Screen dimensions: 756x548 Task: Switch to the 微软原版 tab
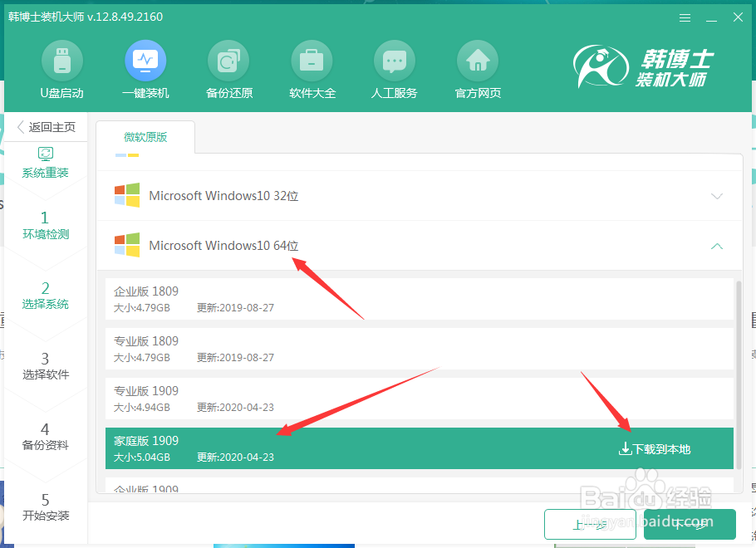pyautogui.click(x=146, y=137)
